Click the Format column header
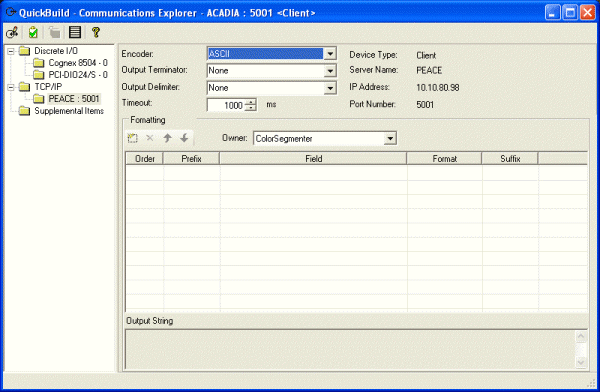Viewport: 600px width, 392px height. click(x=444, y=158)
